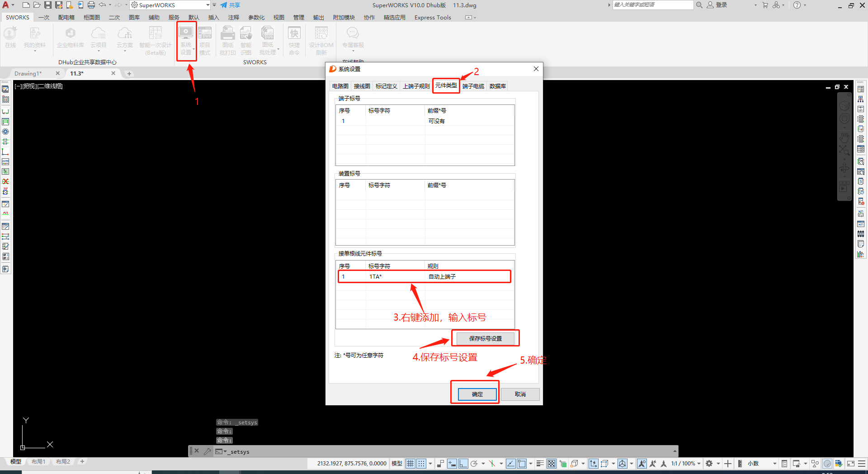
Task: Open 图纸批处理 tool
Action: [268, 41]
